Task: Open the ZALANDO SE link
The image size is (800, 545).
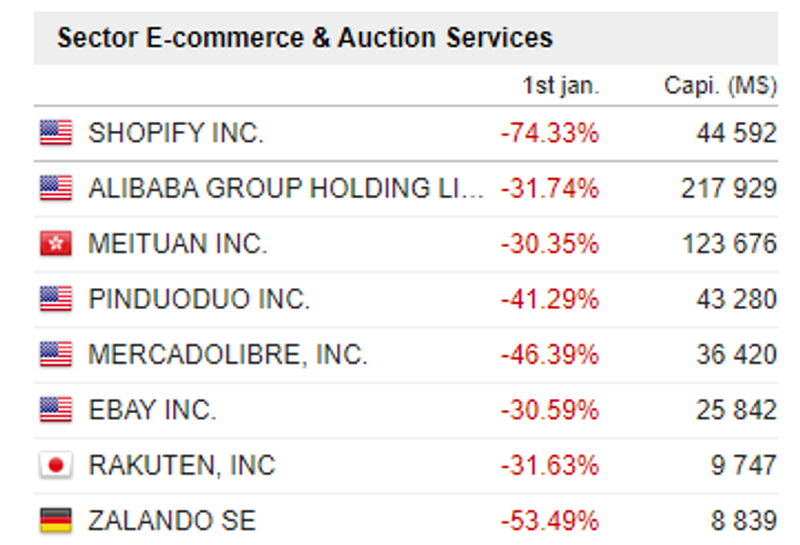Action: (x=172, y=521)
